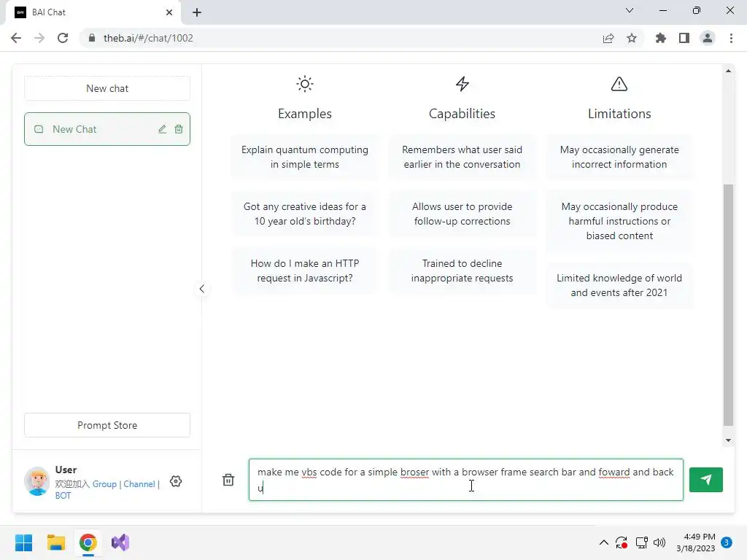This screenshot has width=747, height=560.
Task: Open Windows Start menu
Action: [x=24, y=542]
